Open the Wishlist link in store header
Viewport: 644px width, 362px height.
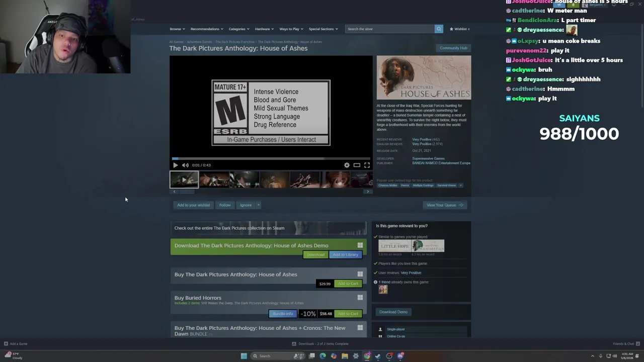pos(459,29)
